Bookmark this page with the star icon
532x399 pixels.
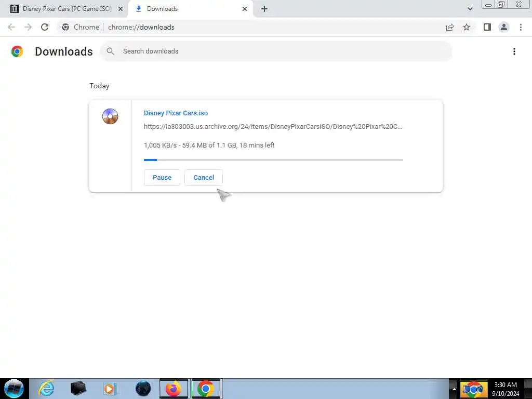(x=467, y=27)
